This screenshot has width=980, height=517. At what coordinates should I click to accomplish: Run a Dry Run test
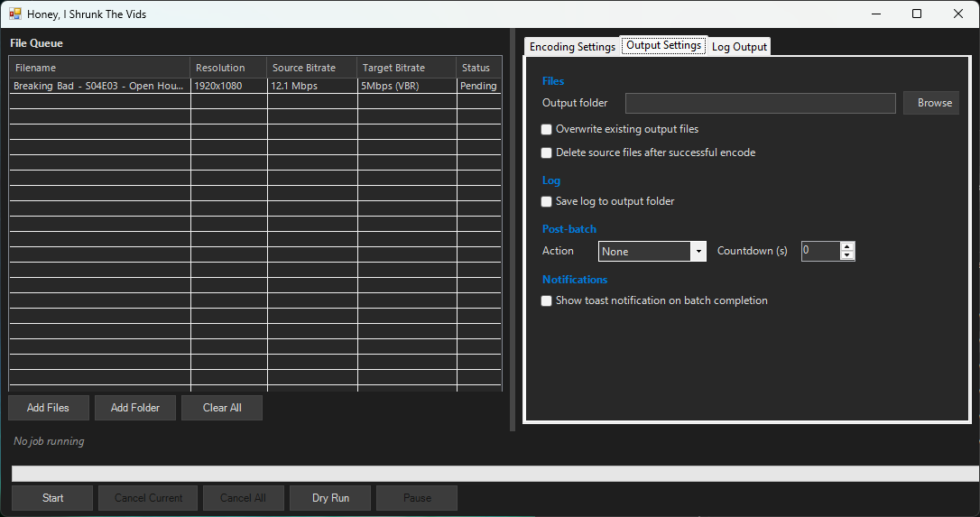point(330,498)
